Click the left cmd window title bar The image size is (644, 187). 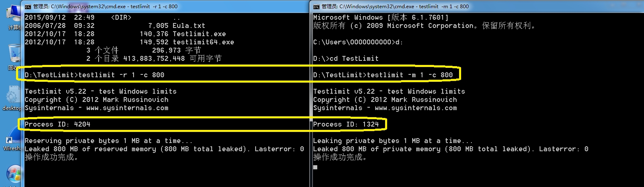(x=164, y=6)
